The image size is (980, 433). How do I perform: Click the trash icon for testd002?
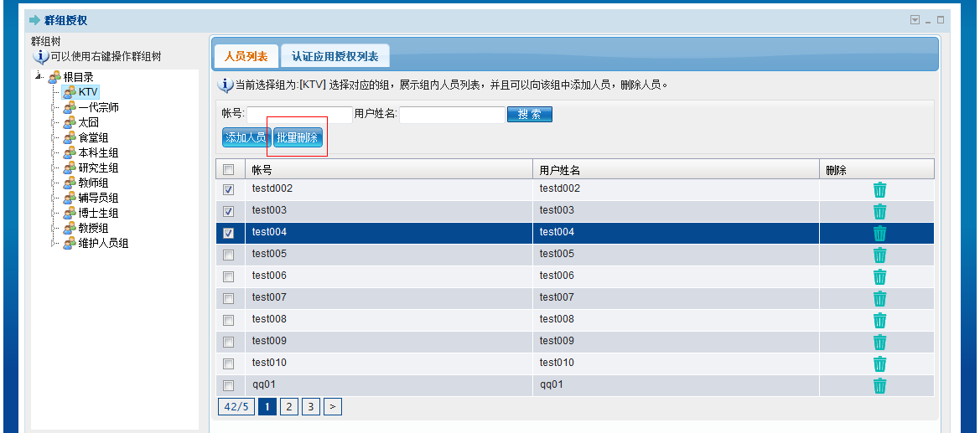coord(879,189)
